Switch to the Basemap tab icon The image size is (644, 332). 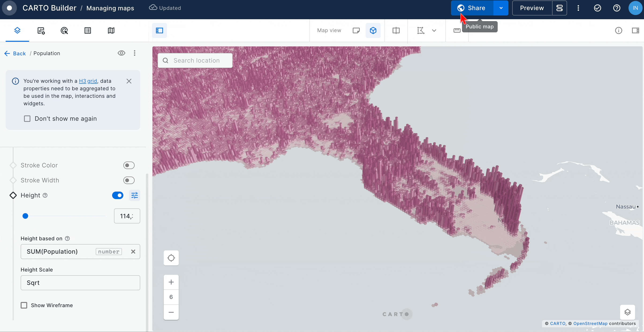click(x=111, y=30)
